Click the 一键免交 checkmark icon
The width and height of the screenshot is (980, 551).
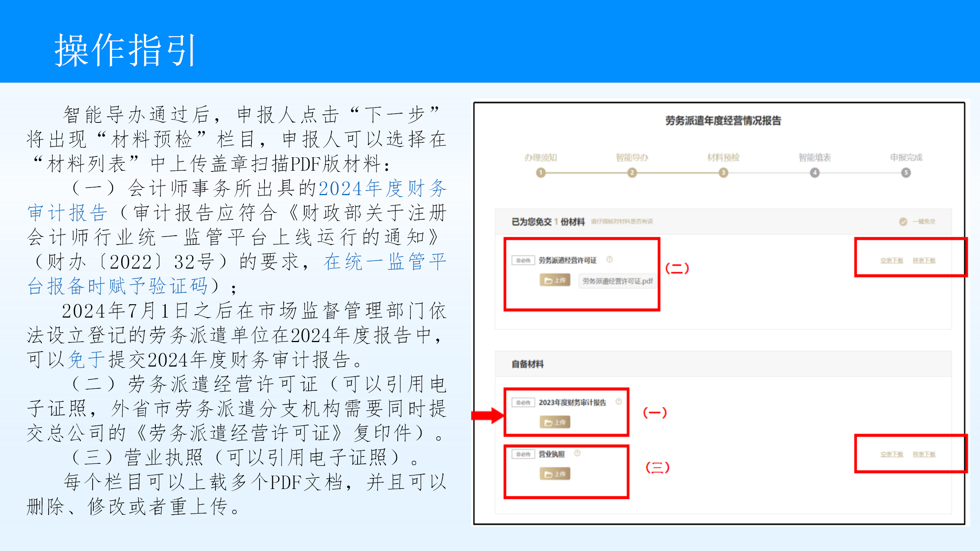click(x=903, y=222)
